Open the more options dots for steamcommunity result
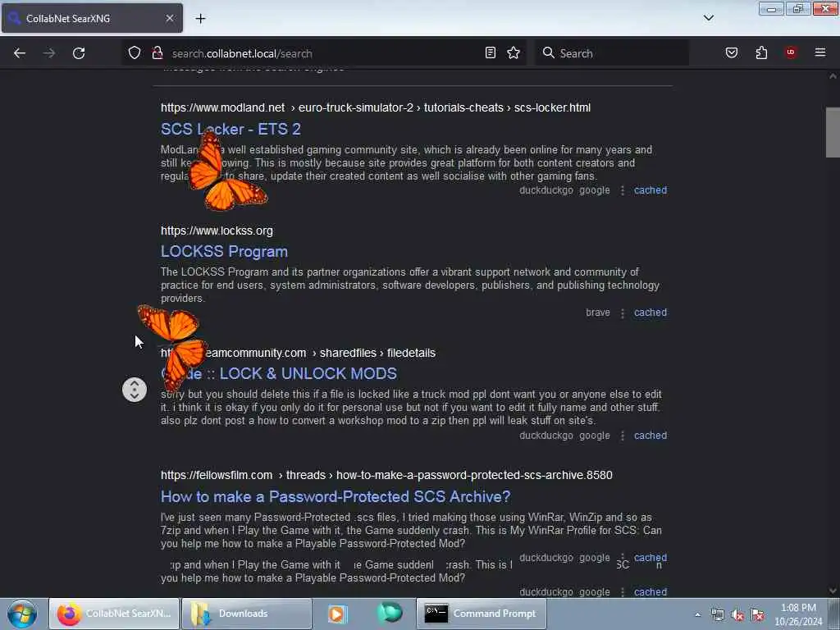Image resolution: width=840 pixels, height=630 pixels. click(x=623, y=436)
